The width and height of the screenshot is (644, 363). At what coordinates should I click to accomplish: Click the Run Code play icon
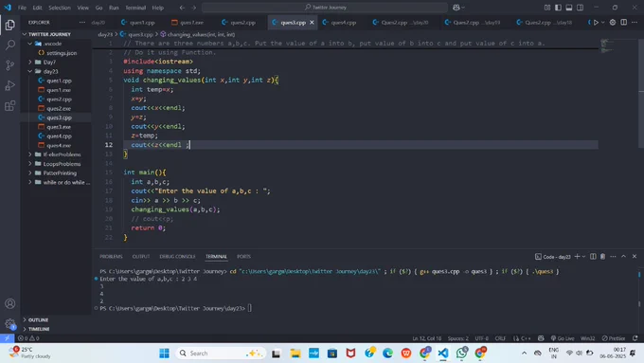click(596, 22)
